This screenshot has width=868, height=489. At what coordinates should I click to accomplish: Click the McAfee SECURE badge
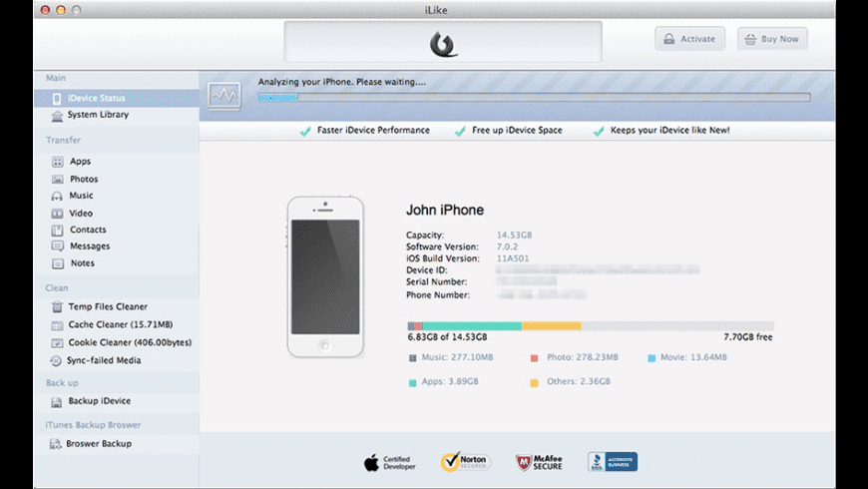coord(539,462)
